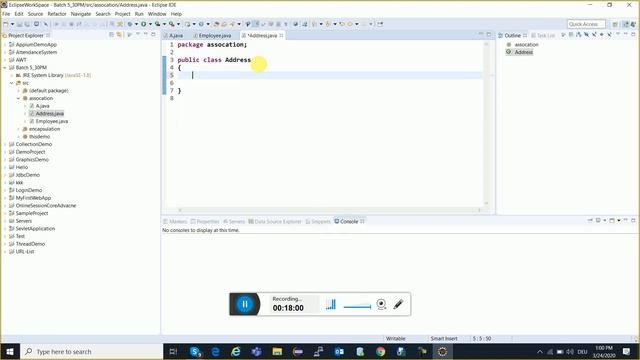Click the Windows Start button
Viewport: 640px width, 360px height.
click(x=10, y=351)
